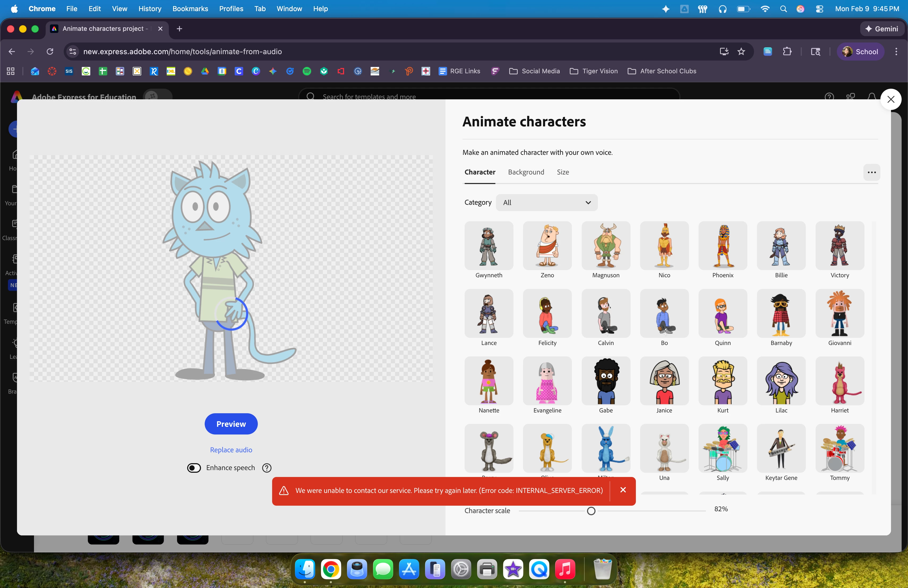This screenshot has width=908, height=588.
Task: Click the Chrome bookmark star icon
Action: 741,52
